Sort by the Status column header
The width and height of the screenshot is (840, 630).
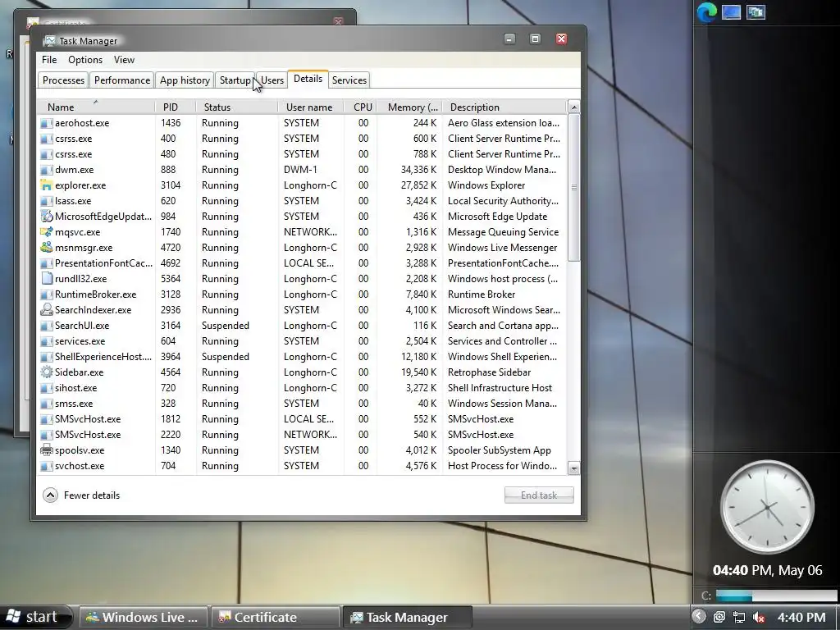pyautogui.click(x=237, y=107)
